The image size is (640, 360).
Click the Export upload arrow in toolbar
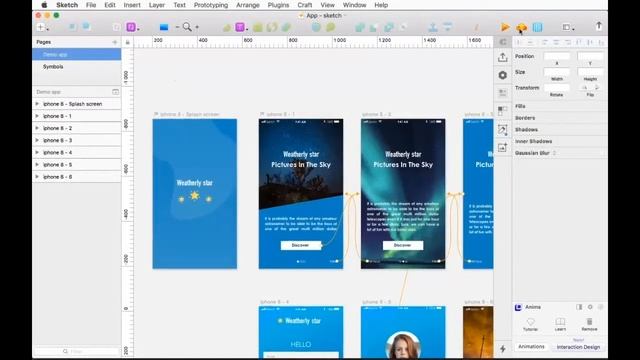(x=599, y=26)
